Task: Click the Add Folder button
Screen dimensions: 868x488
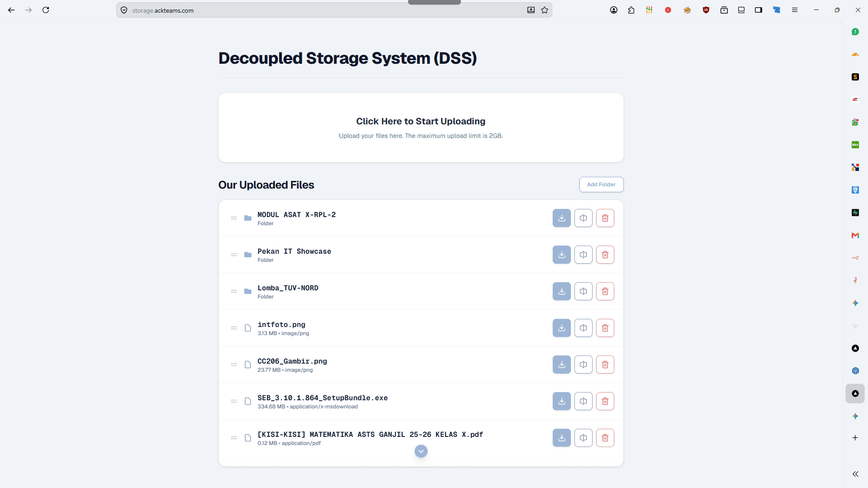Action: 601,185
